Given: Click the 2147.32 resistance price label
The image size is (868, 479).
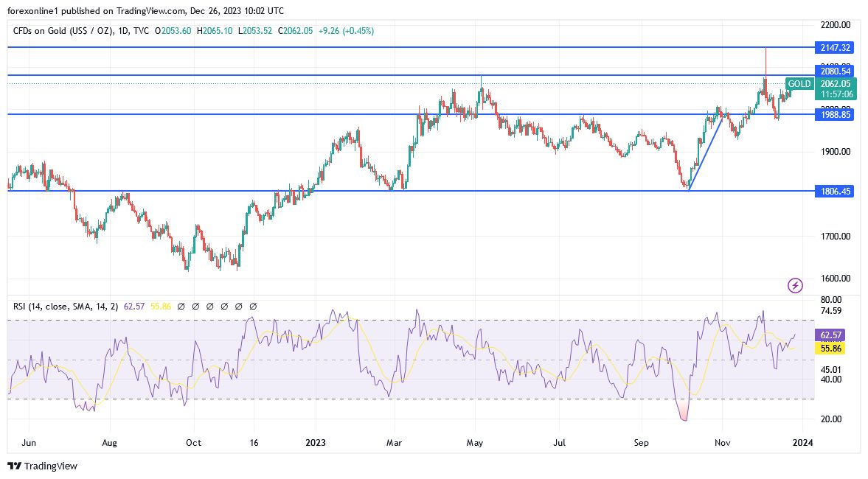Looking at the screenshot, I should pyautogui.click(x=834, y=46).
